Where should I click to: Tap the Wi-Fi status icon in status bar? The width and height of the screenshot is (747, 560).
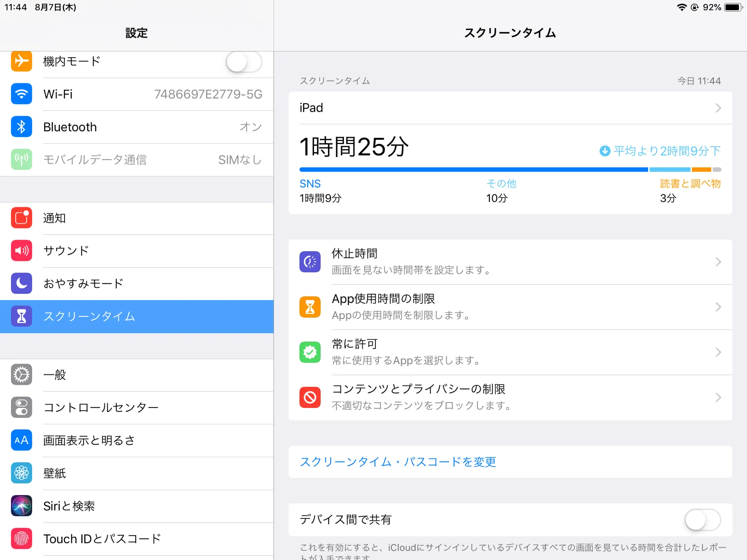[x=682, y=7]
